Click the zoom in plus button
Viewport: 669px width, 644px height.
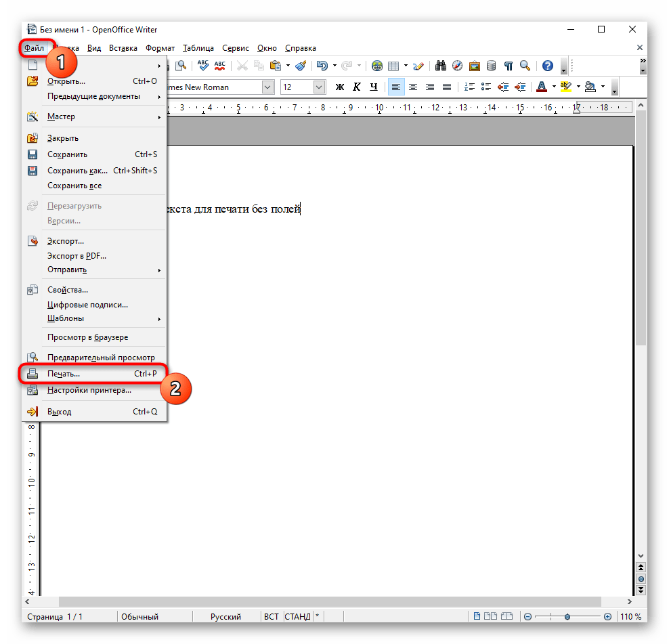click(x=607, y=617)
